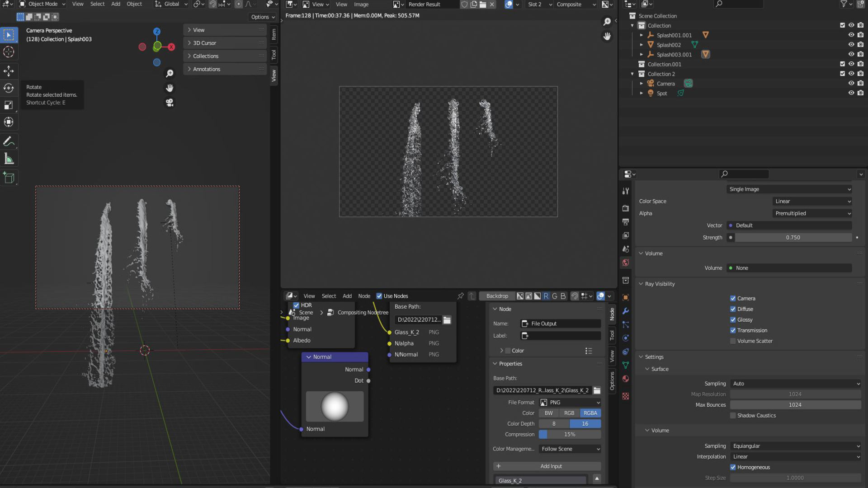Screen dimensions: 868x488
Task: Select the Measure tool
Action: [x=9, y=159]
